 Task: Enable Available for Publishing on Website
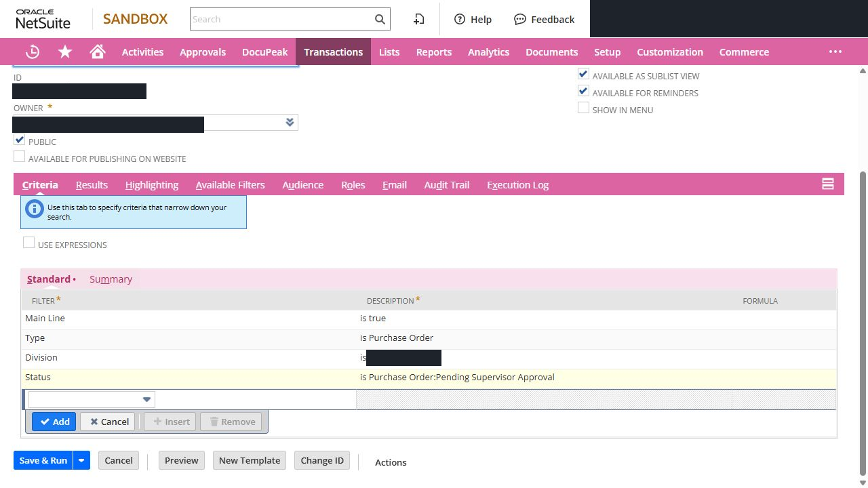tap(19, 157)
